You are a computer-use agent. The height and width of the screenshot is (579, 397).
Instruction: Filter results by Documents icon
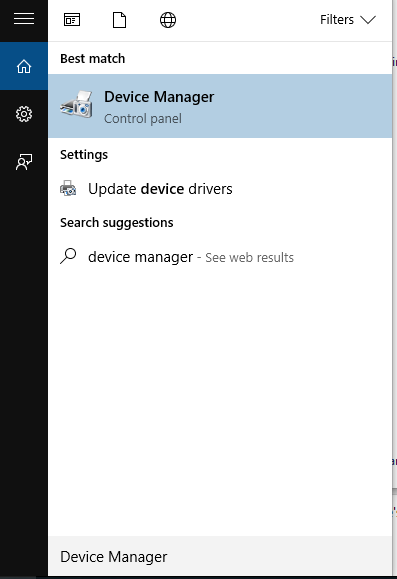pyautogui.click(x=119, y=20)
